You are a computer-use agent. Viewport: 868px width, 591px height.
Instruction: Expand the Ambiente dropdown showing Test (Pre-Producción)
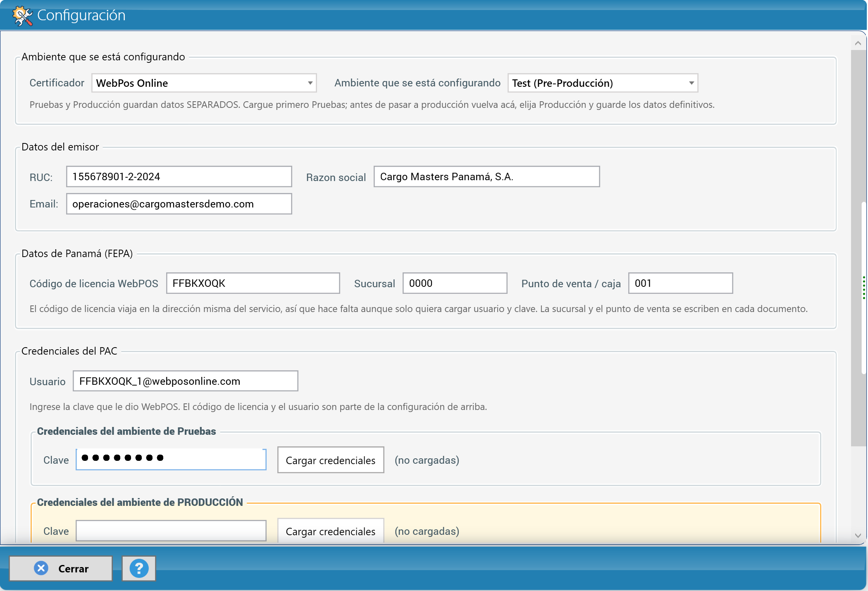tap(603, 83)
